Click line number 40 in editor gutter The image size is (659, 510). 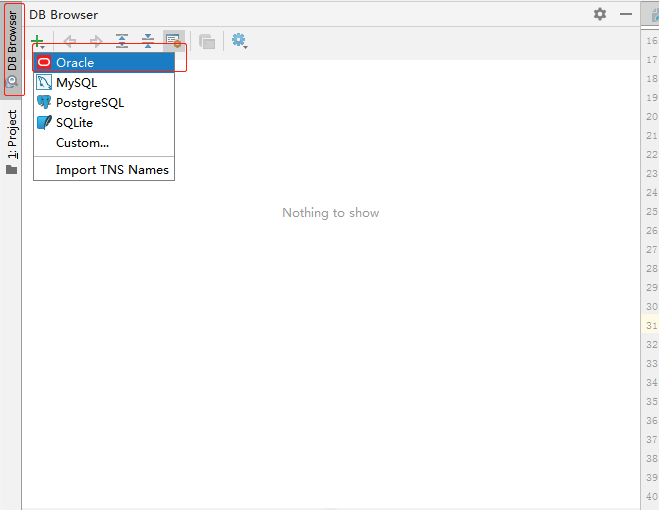tap(651, 497)
